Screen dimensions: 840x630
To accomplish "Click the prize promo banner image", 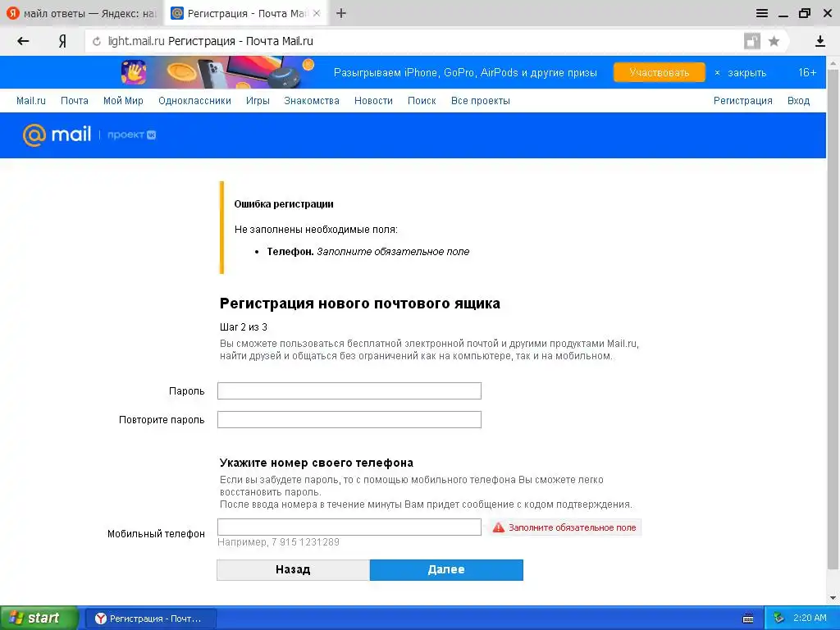I will [x=218, y=72].
